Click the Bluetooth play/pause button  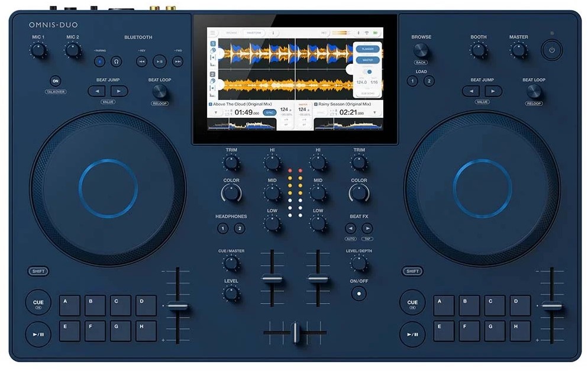(x=160, y=61)
